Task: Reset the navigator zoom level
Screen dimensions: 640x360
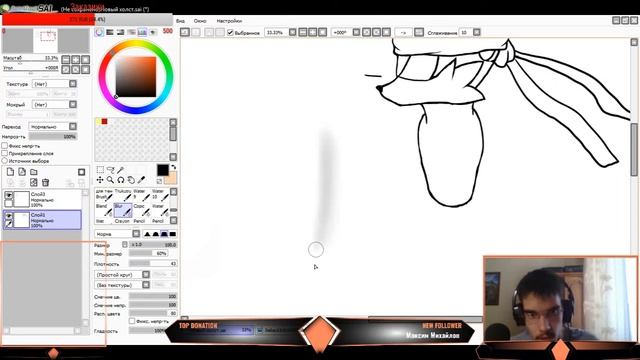Action: coord(85,60)
